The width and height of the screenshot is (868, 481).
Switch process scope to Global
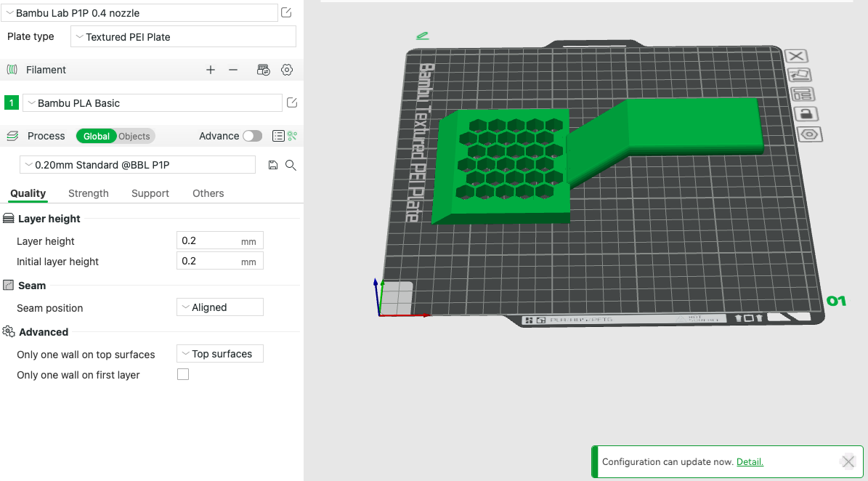(x=97, y=136)
